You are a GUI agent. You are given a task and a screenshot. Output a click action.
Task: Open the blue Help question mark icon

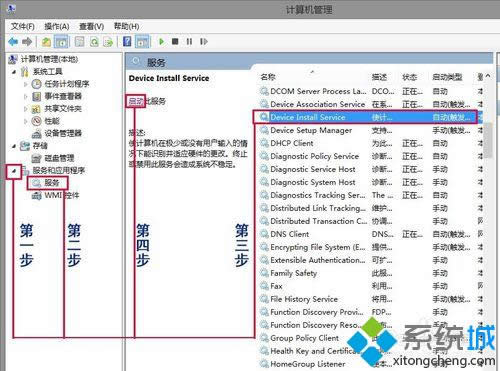127,42
